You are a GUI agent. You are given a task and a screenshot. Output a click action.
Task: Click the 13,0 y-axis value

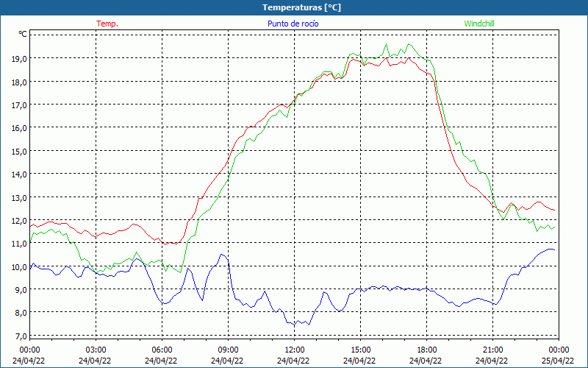[x=19, y=197]
